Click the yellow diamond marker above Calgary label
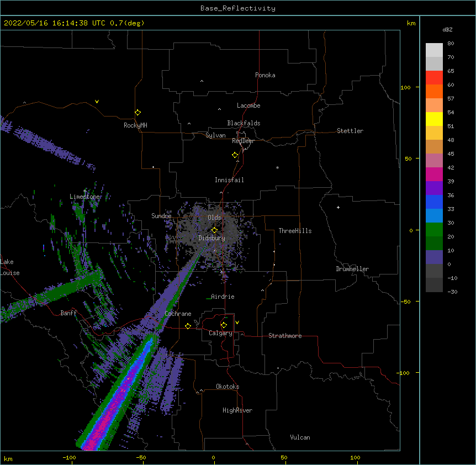The width and height of the screenshot is (476, 465). coord(224,325)
